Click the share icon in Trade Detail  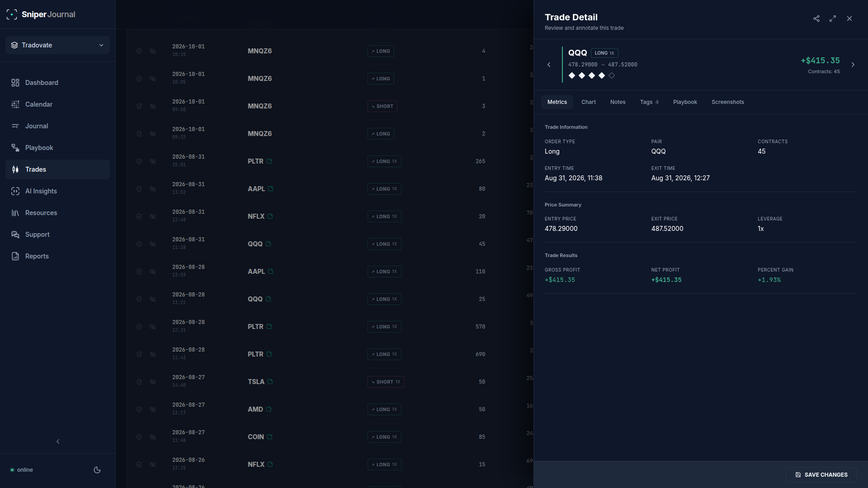pos(816,19)
